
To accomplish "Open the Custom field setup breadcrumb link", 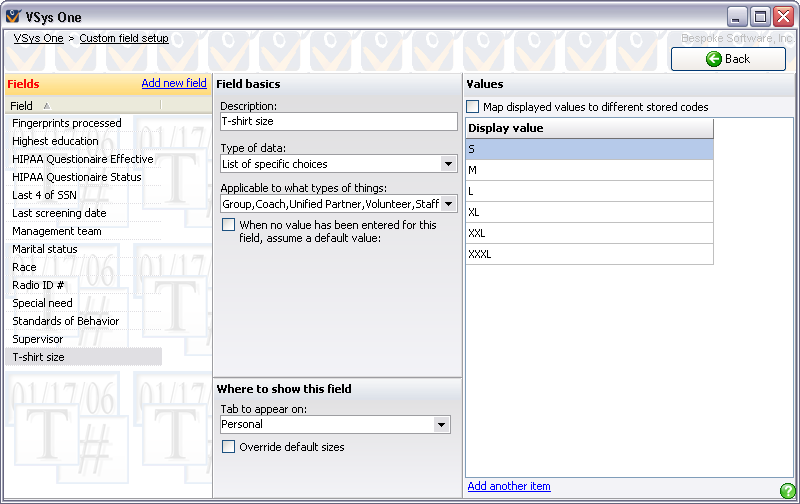I will pos(124,38).
